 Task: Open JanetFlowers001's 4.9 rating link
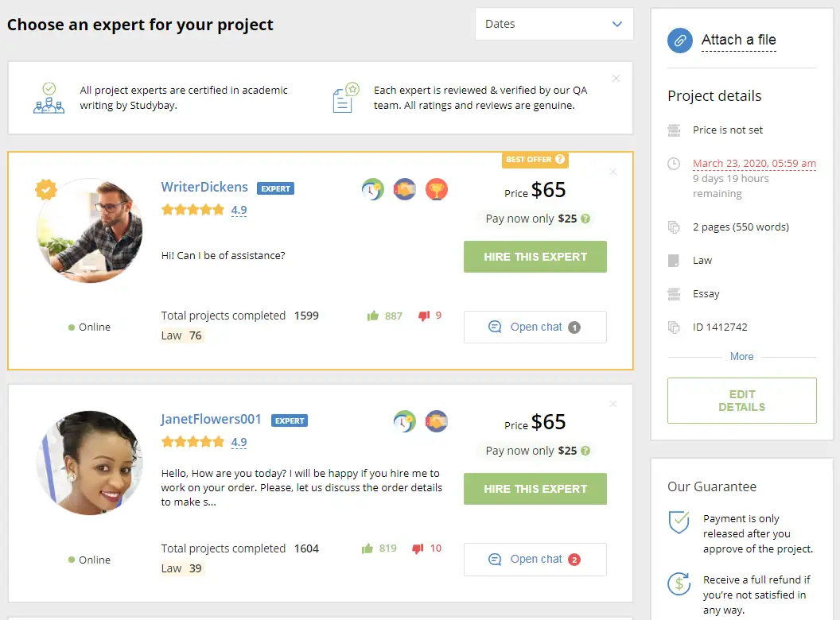[x=239, y=441]
